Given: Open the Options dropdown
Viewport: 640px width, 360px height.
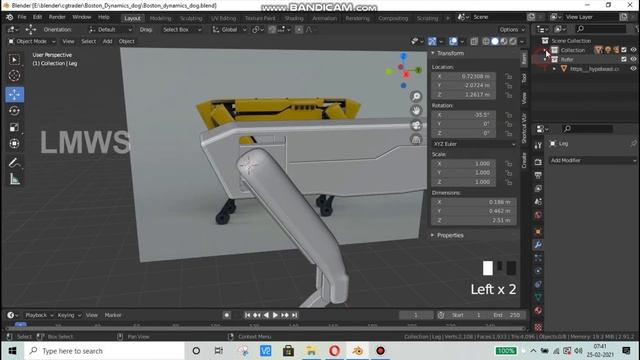Looking at the screenshot, I should tap(512, 29).
